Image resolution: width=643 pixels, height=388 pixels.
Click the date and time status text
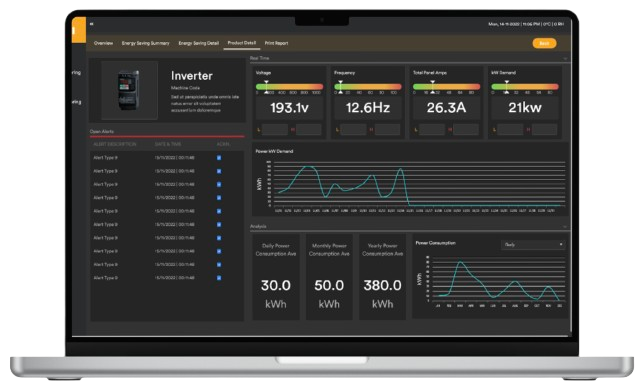[x=526, y=24]
